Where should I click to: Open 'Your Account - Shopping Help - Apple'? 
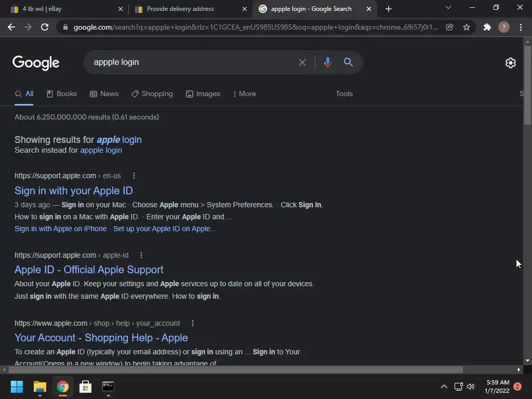tap(101, 338)
